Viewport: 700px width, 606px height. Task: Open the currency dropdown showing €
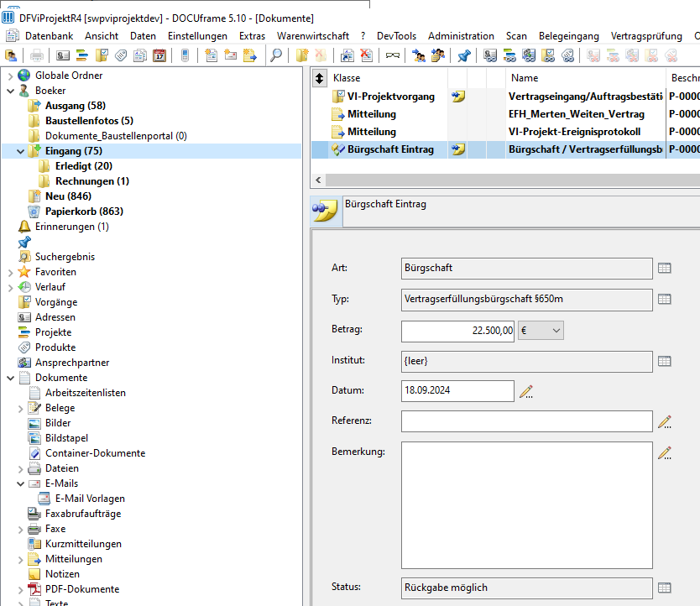pyautogui.click(x=541, y=331)
